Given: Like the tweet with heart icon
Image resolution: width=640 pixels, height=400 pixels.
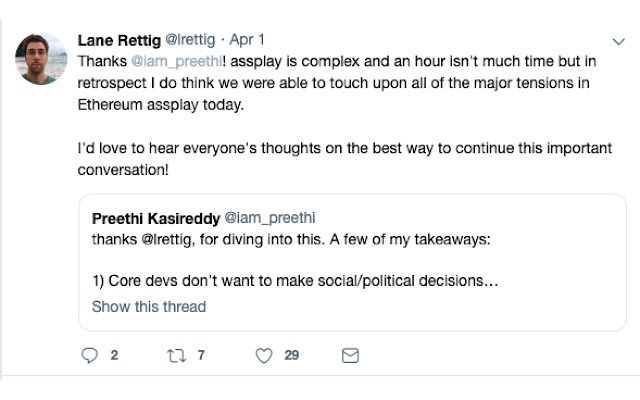Looking at the screenshot, I should [x=264, y=356].
